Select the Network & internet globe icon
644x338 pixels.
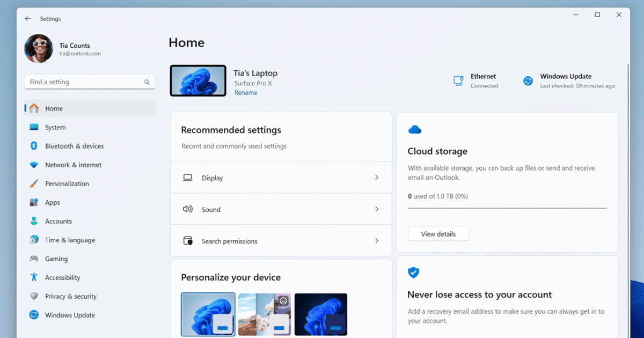pos(33,165)
